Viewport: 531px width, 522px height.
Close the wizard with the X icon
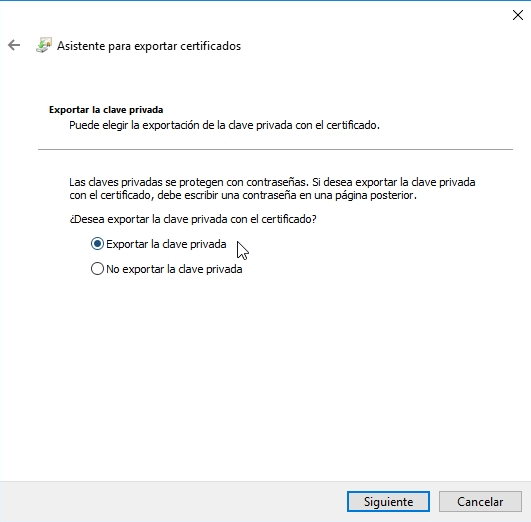tap(518, 15)
